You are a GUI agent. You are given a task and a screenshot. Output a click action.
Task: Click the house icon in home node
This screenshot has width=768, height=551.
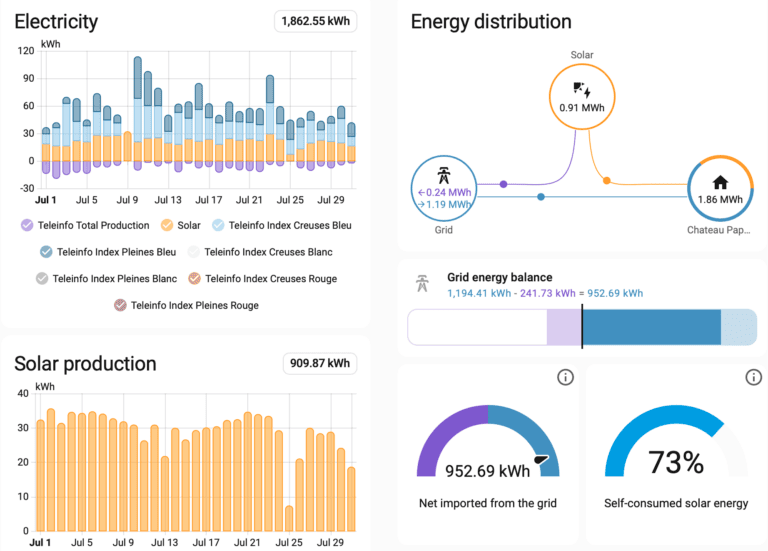[x=720, y=182]
